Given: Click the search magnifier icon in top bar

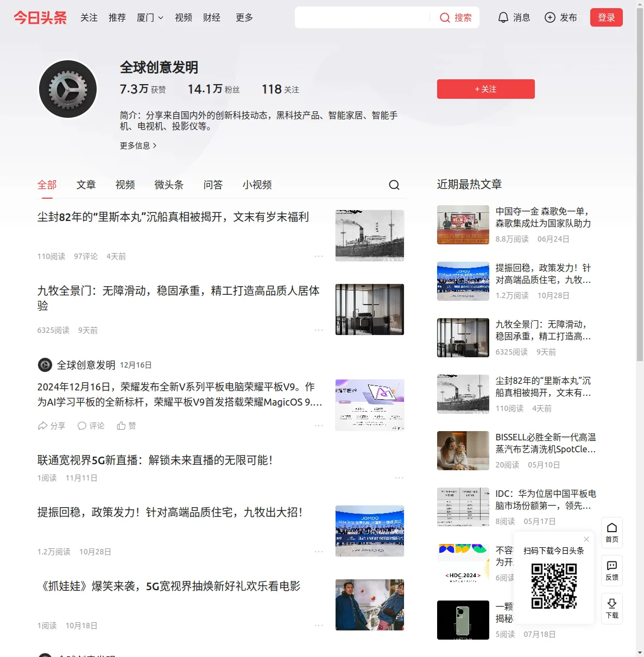Looking at the screenshot, I should click(x=445, y=18).
